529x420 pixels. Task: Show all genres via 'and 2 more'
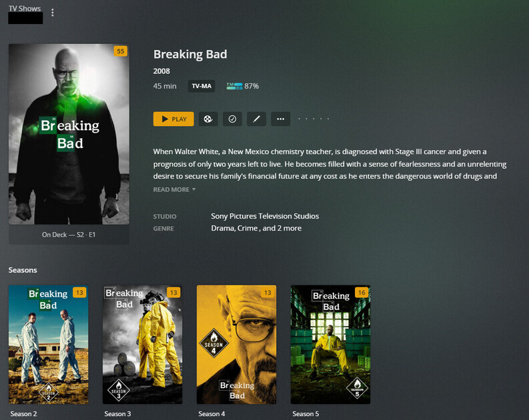[282, 228]
